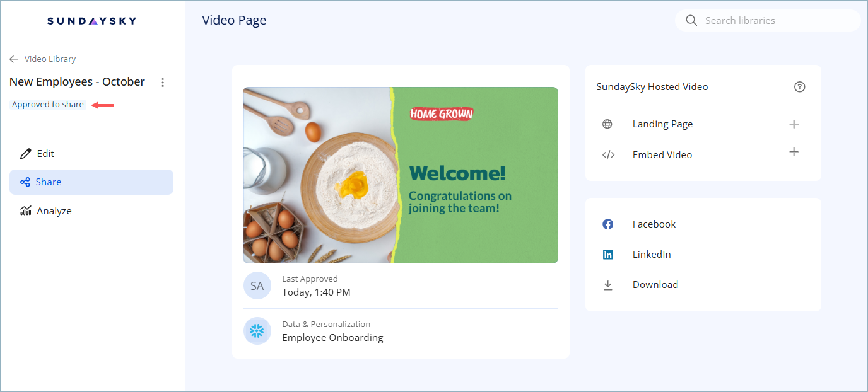Download the video
The image size is (868, 392).
tap(655, 285)
